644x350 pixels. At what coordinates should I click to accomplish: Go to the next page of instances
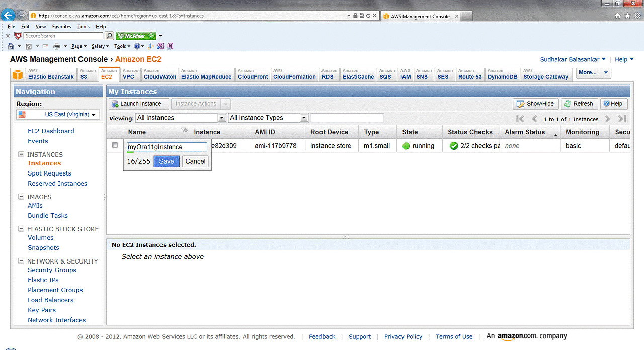[608, 119]
